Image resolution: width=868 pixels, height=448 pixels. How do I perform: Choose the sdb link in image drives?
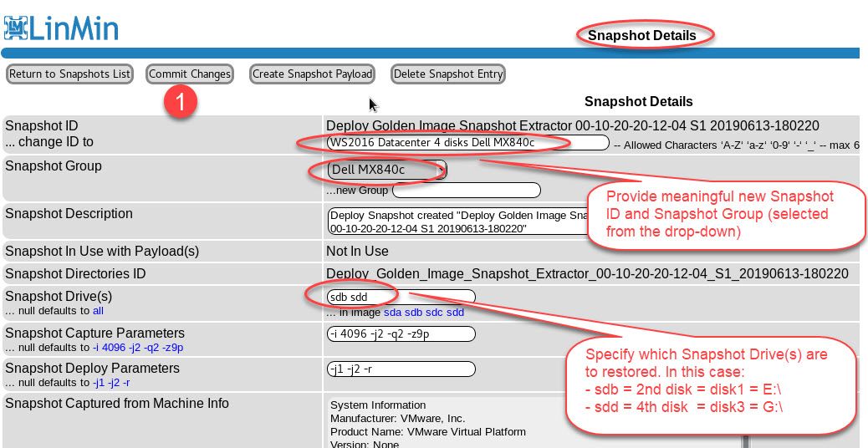(413, 313)
